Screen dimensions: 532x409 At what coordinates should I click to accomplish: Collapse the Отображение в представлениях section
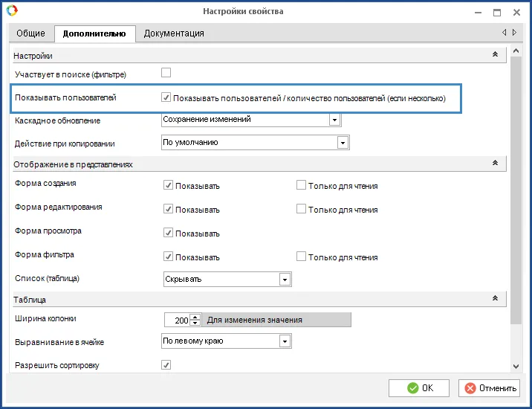(x=495, y=164)
